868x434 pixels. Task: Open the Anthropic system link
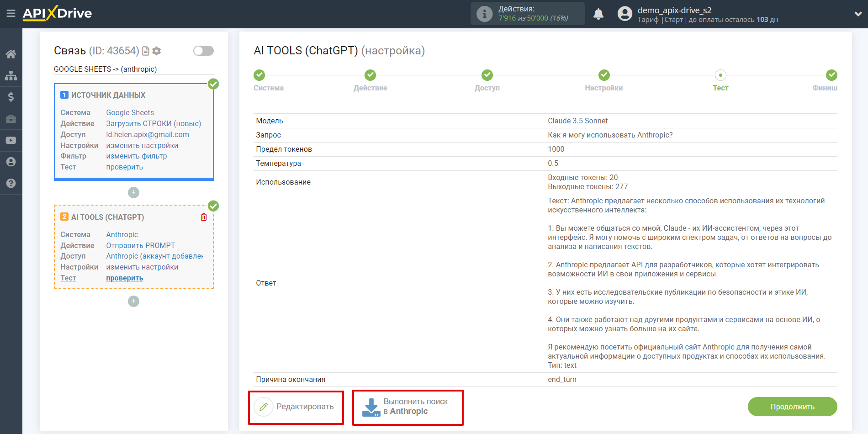(122, 234)
